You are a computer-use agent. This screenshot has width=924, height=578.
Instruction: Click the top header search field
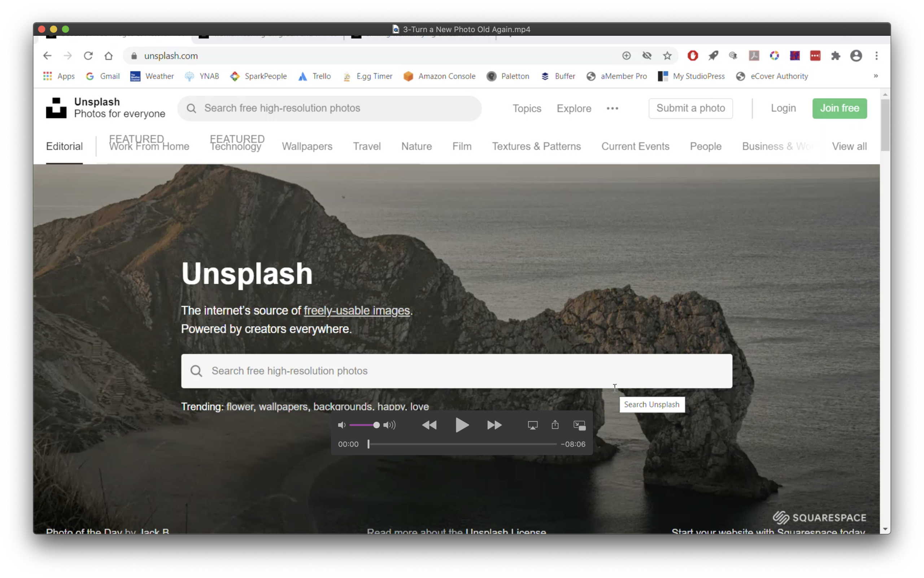[x=329, y=108]
